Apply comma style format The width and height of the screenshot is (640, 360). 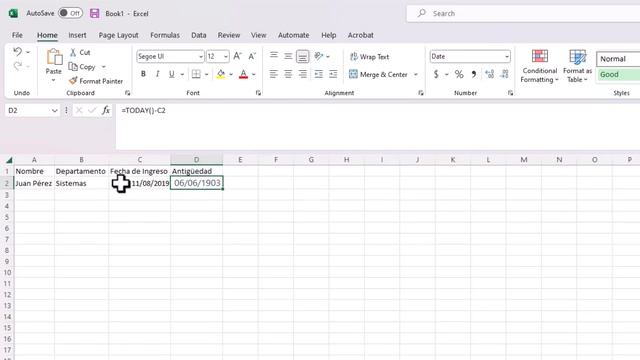[474, 74]
